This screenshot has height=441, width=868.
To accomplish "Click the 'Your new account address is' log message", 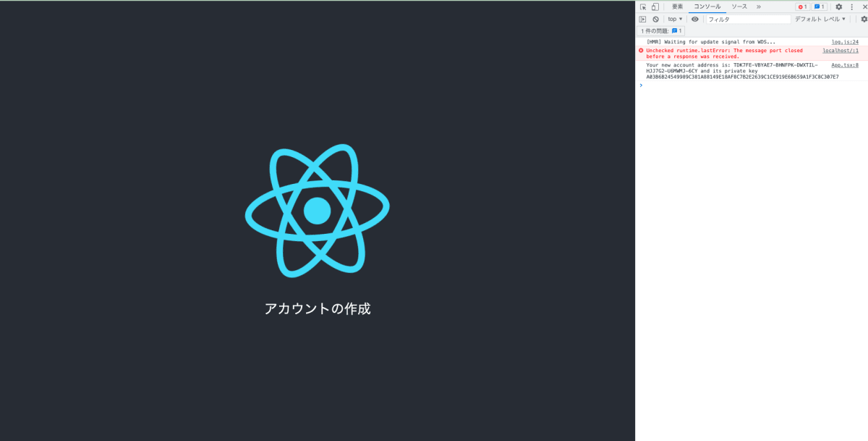I will (742, 71).
